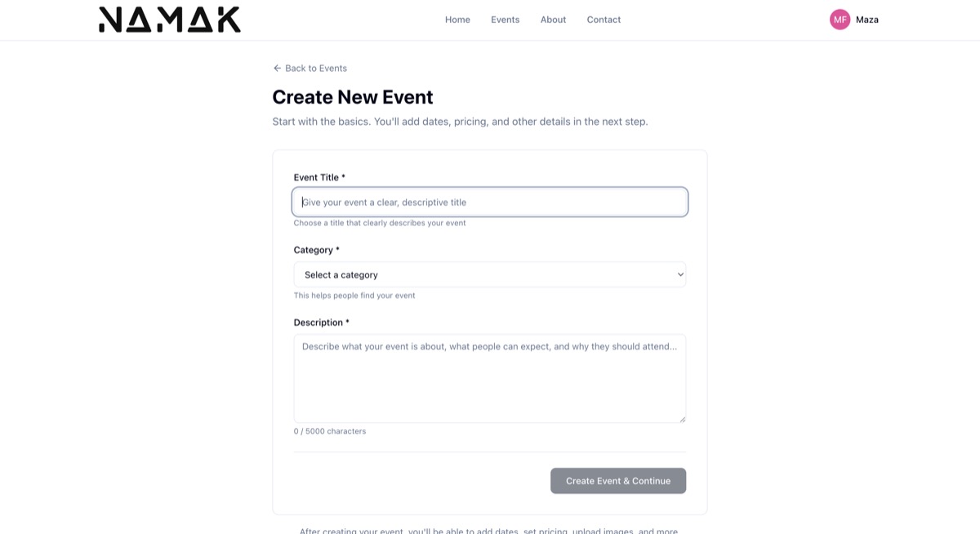Open the MF profile avatar
The image size is (980, 534).
[x=840, y=20]
